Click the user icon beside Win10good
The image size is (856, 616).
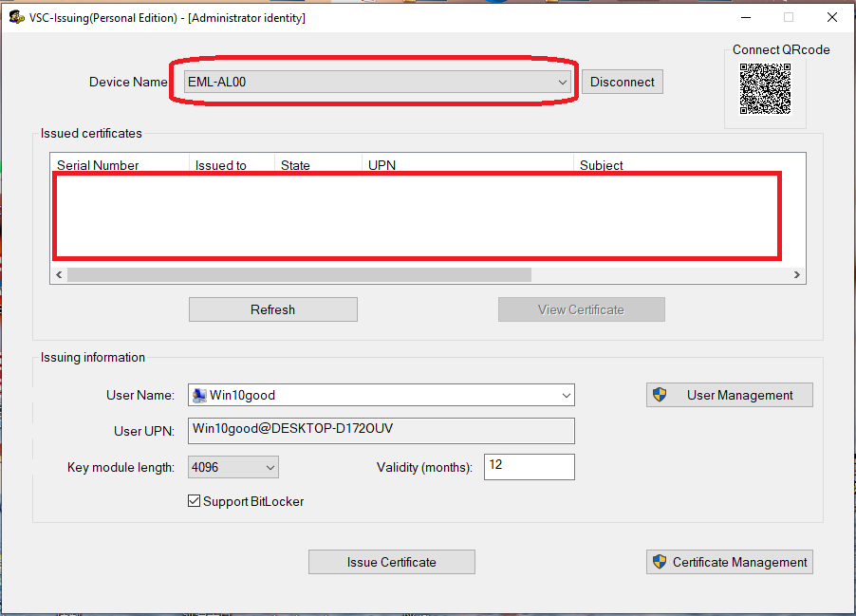(199, 395)
